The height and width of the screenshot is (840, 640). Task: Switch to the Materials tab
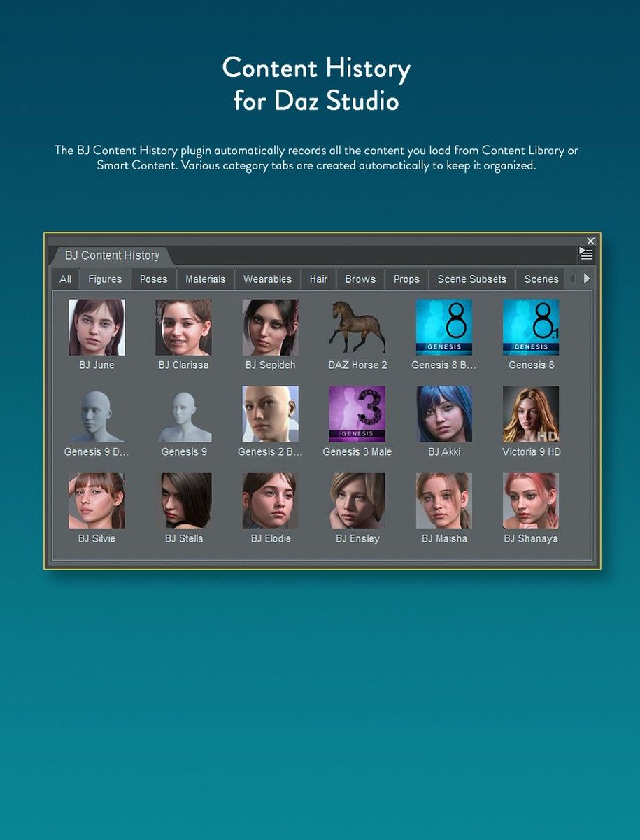[x=206, y=279]
